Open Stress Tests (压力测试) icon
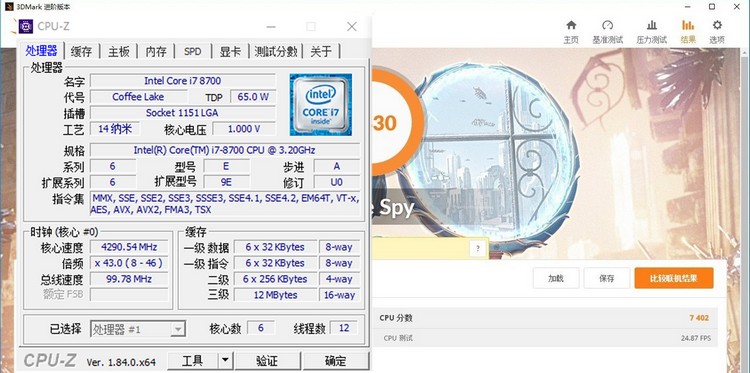The height and width of the screenshot is (373, 750). (651, 25)
